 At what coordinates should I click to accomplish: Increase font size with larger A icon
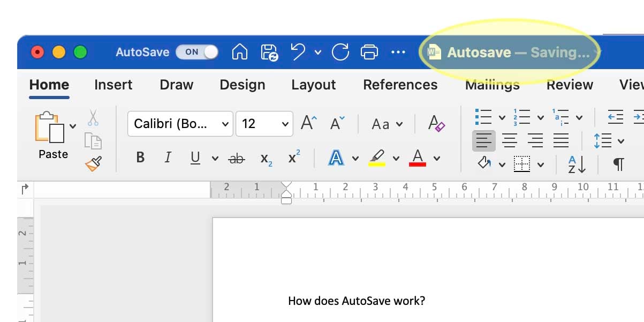coord(308,124)
